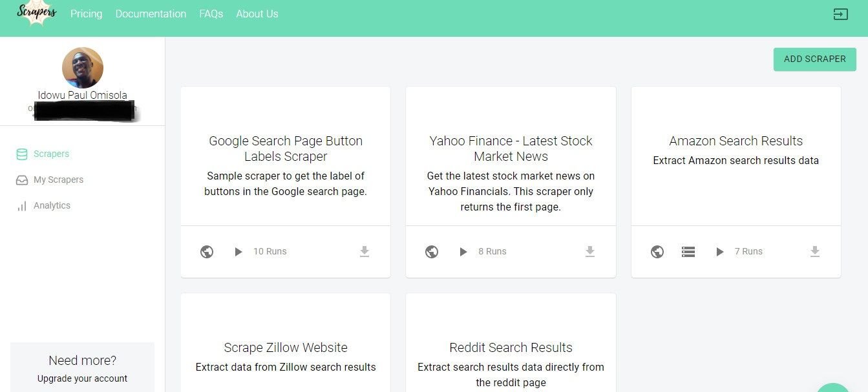Download the Google Search scraper results
868x392 pixels.
pos(365,252)
